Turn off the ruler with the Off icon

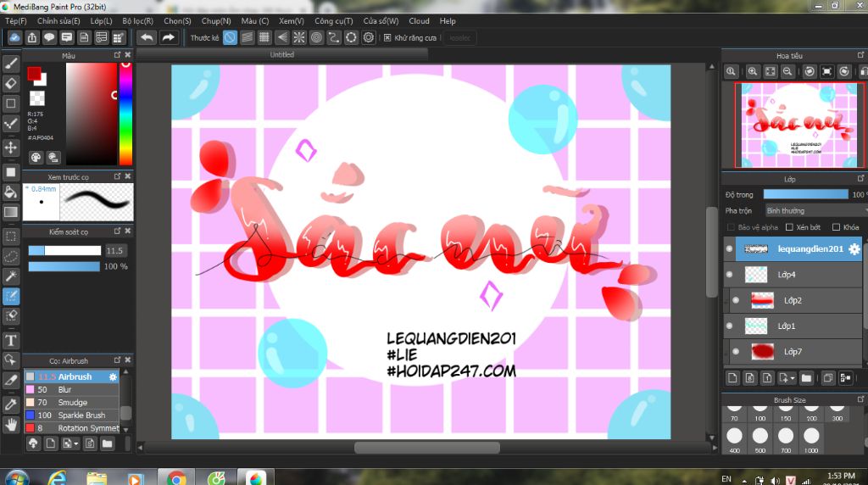(x=230, y=37)
